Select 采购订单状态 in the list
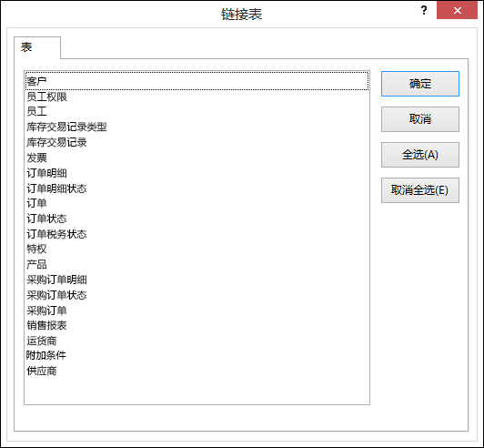Screen dimensions: 484x448 197,295
